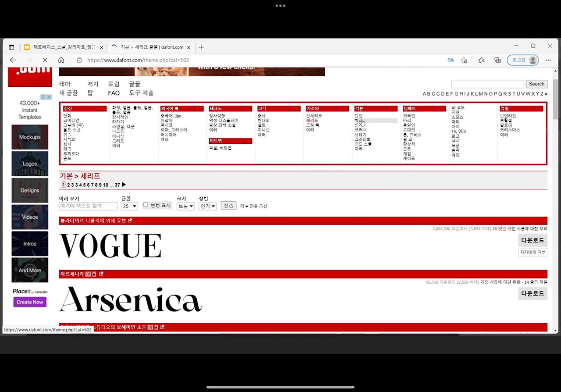Open the browser home page
The height and width of the screenshot is (392, 561).
(x=61, y=60)
